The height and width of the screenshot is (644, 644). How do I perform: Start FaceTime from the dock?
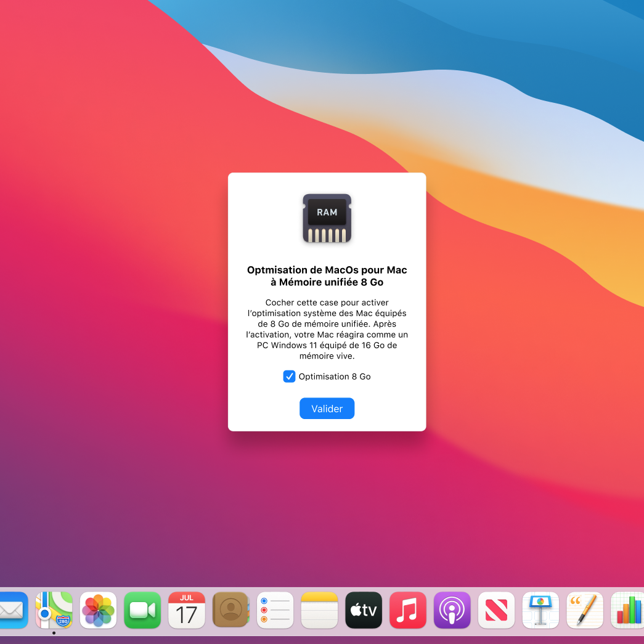[142, 610]
